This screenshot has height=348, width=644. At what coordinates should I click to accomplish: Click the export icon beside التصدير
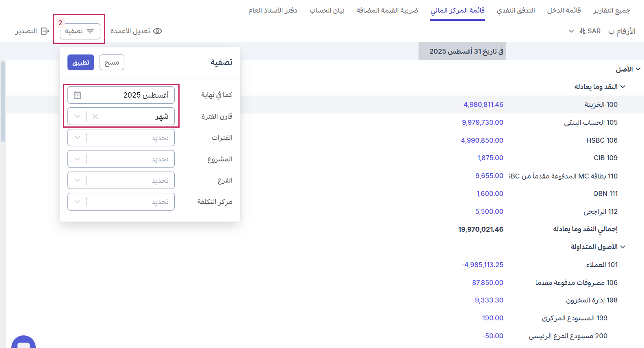point(45,31)
